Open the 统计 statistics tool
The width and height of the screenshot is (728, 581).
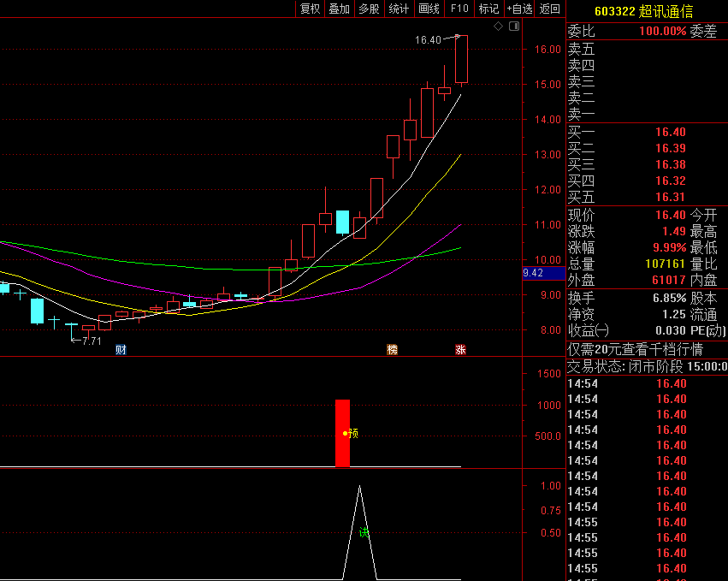[399, 9]
